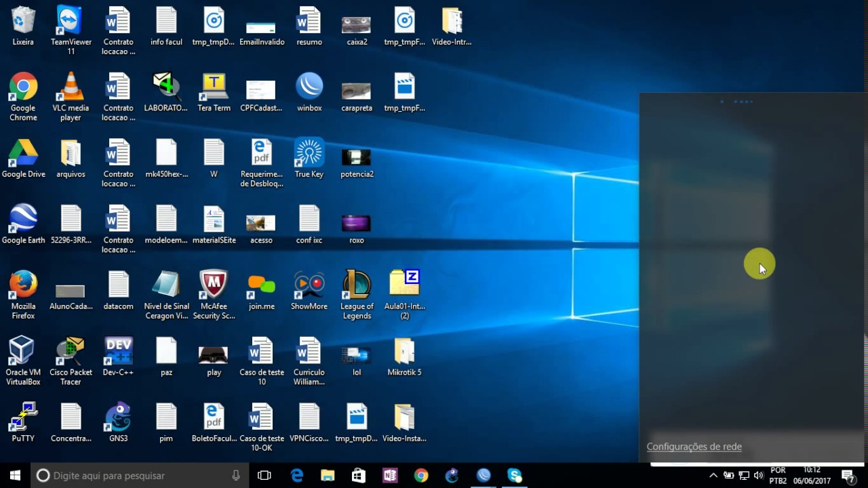Select the conf ixc text file
This screenshot has height=488, width=868.
309,224
